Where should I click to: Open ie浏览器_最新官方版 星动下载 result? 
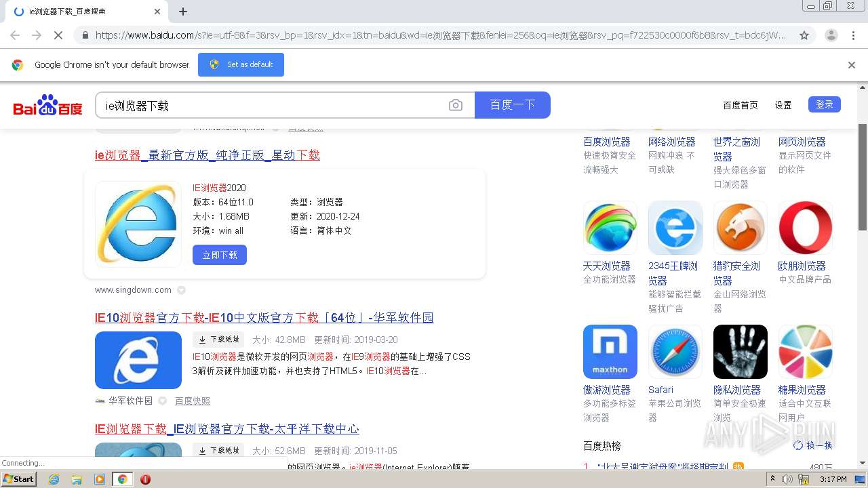pyautogui.click(x=208, y=155)
